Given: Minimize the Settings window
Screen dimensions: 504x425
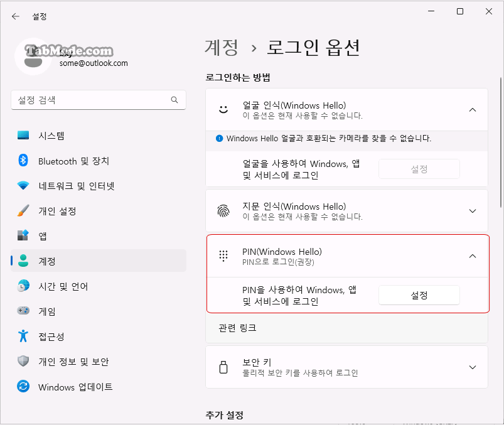Looking at the screenshot, I should pos(431,11).
